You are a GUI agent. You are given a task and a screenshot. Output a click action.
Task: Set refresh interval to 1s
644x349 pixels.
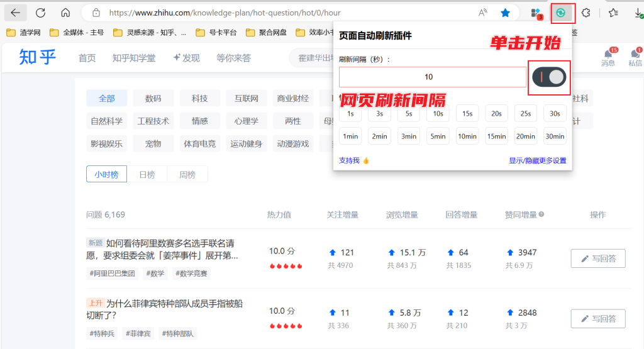click(x=350, y=113)
